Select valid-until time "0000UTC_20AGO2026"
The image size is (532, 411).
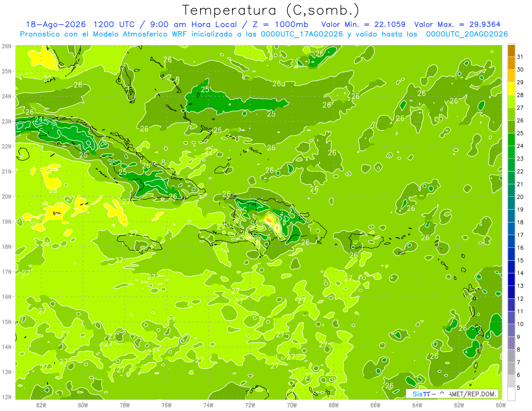click(467, 34)
